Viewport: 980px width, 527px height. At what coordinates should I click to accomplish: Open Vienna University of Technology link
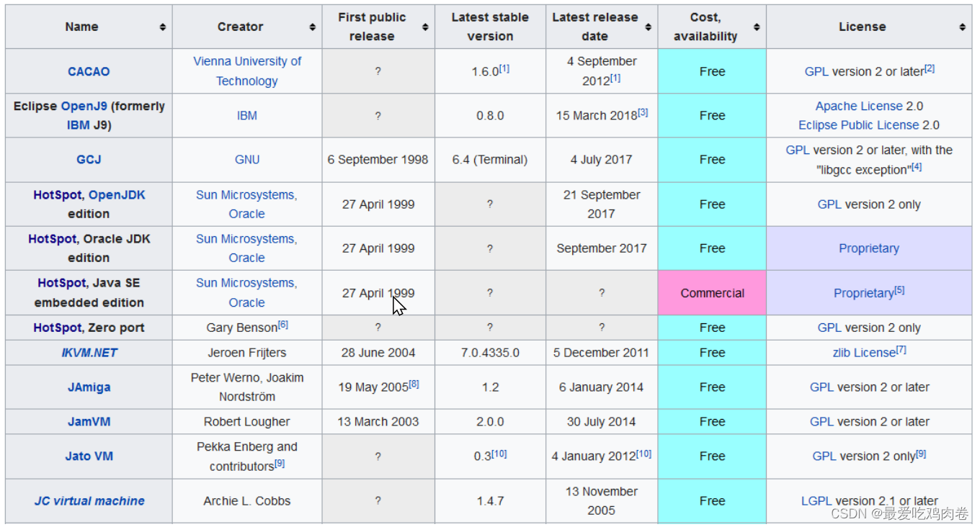click(x=247, y=71)
